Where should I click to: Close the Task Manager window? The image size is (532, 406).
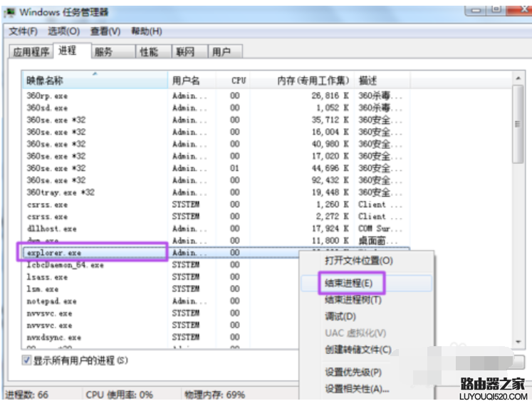pyautogui.click(x=521, y=10)
